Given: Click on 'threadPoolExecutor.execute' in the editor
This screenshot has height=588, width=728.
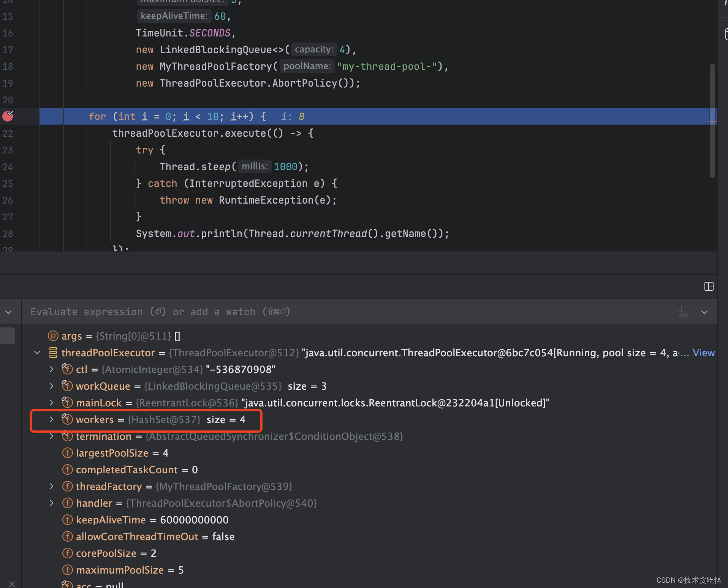Looking at the screenshot, I should pyautogui.click(x=189, y=133).
